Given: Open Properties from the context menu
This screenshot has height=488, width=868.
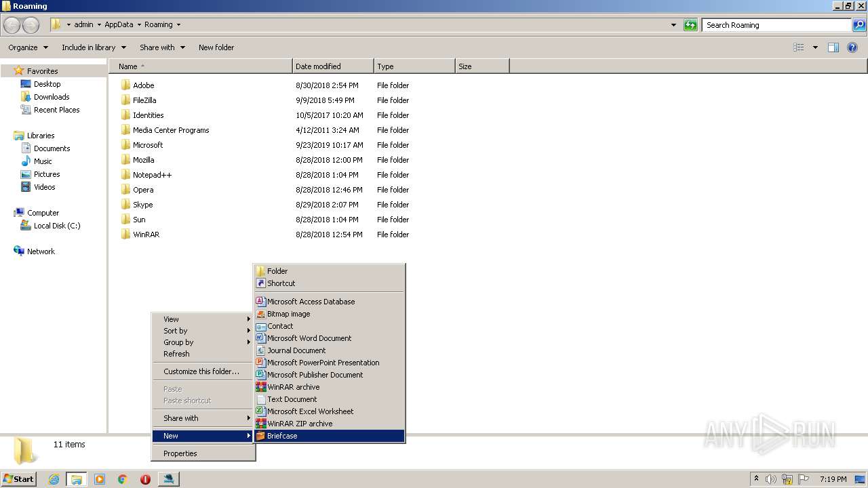Looking at the screenshot, I should (x=203, y=453).
